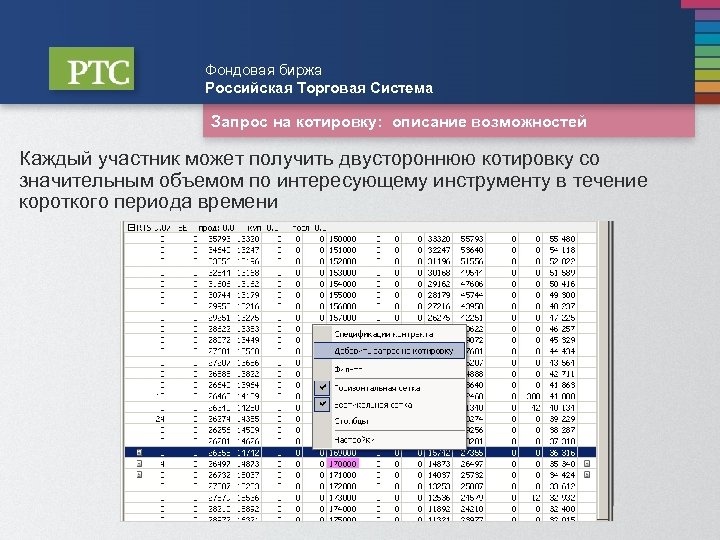The width and height of the screenshot is (720, 540).
Task: Click the value 47606 in the 154000 row
Action: tap(472, 284)
